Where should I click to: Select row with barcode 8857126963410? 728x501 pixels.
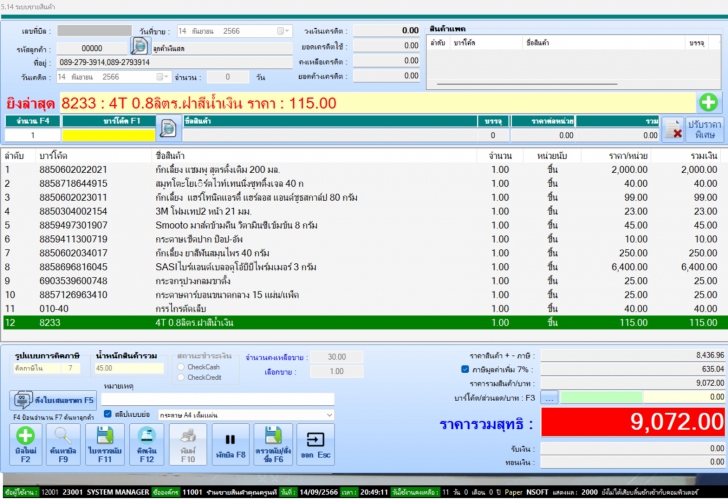tap(364, 295)
